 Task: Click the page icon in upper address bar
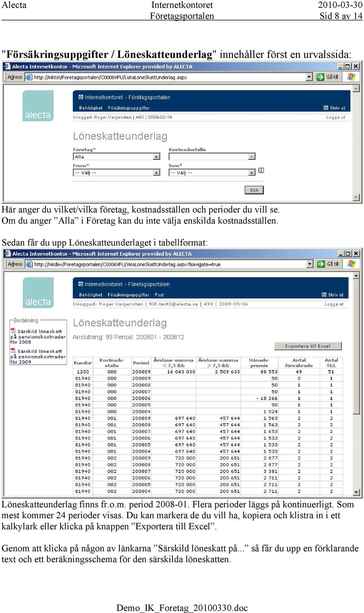pos(29,77)
